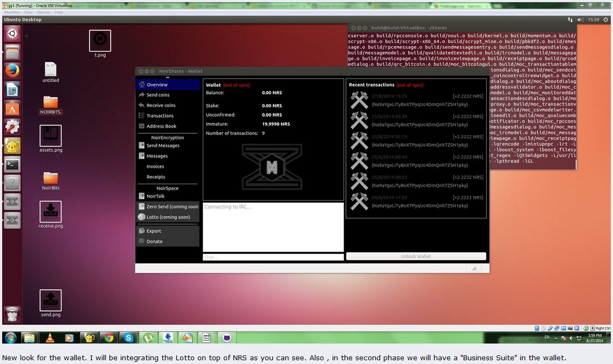Show hidden icons in the Windows tray

(x=555, y=338)
